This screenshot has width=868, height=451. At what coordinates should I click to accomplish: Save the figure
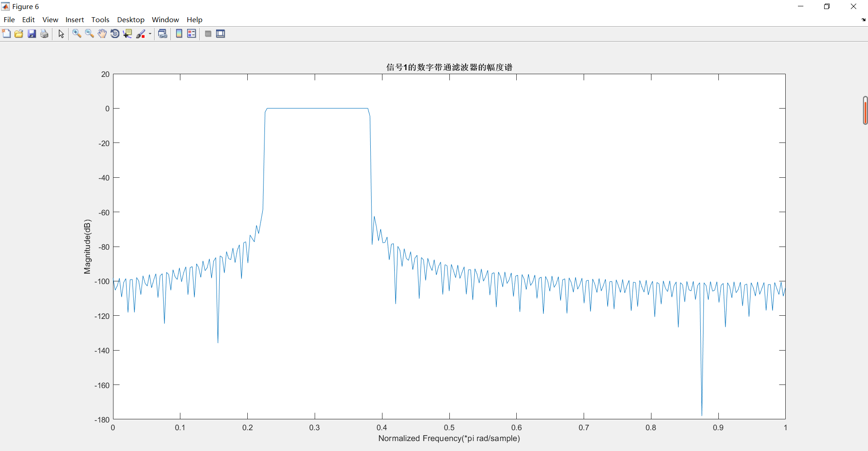(32, 34)
